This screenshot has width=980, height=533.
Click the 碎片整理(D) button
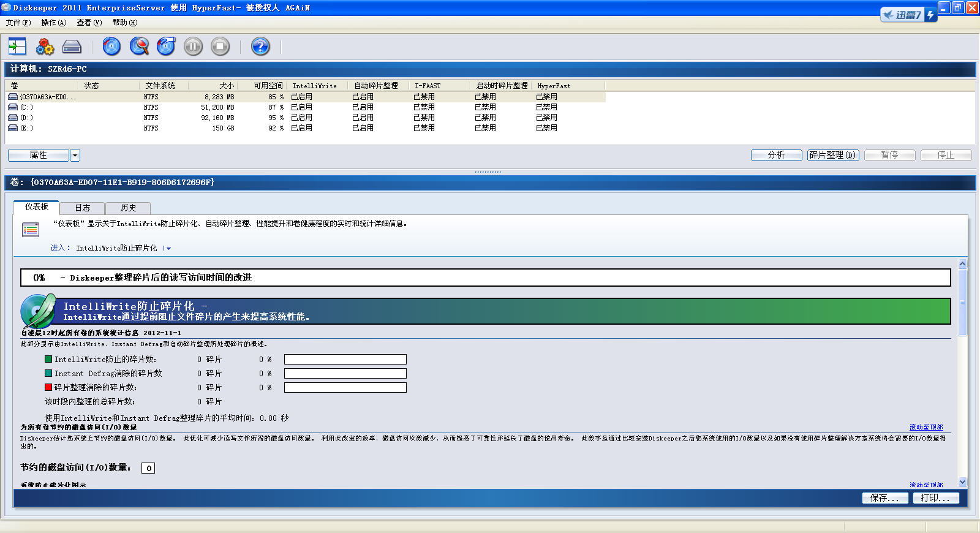coord(833,155)
